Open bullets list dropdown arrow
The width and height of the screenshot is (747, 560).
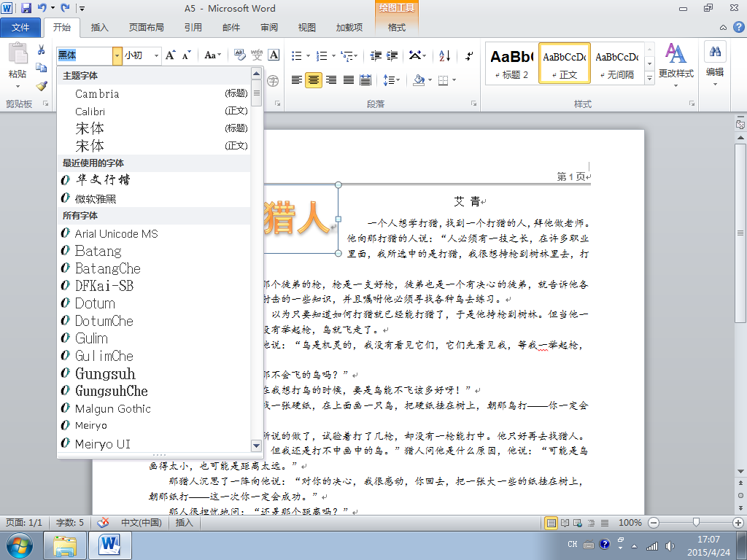(309, 55)
